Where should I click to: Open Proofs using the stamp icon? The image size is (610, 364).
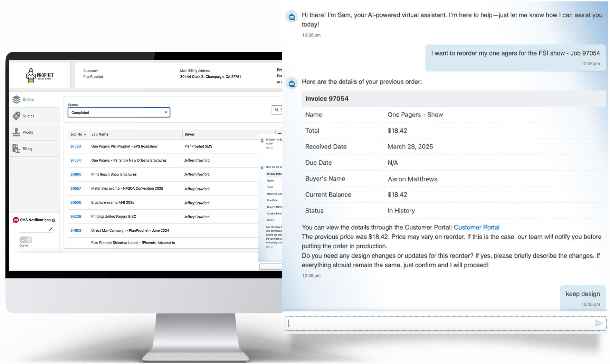pyautogui.click(x=17, y=132)
